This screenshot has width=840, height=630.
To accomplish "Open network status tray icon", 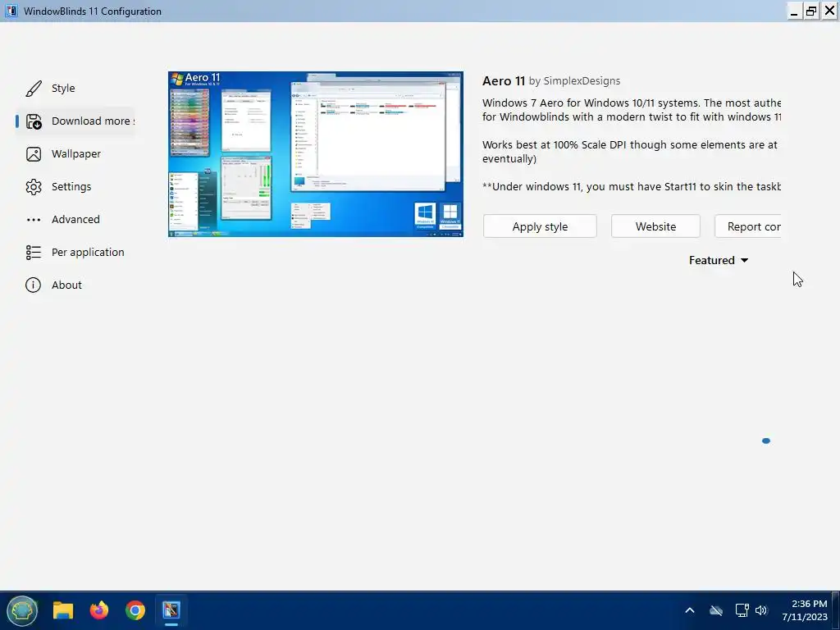I will (x=742, y=610).
